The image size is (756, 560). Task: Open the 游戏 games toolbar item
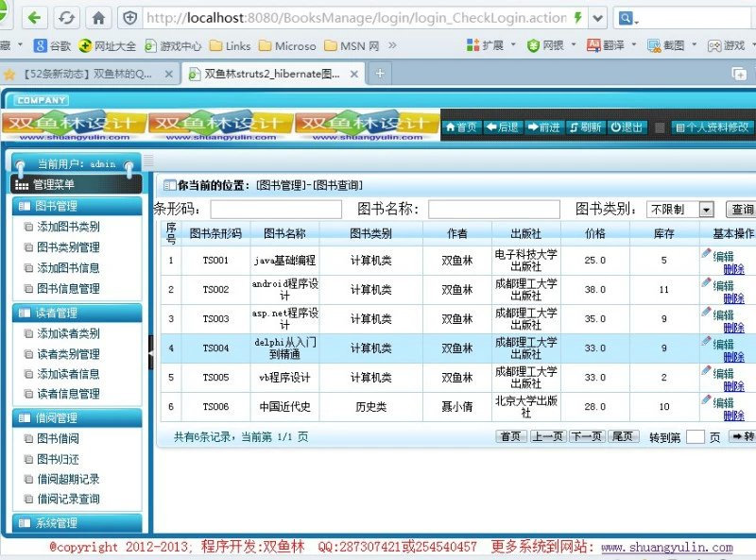coord(727,45)
